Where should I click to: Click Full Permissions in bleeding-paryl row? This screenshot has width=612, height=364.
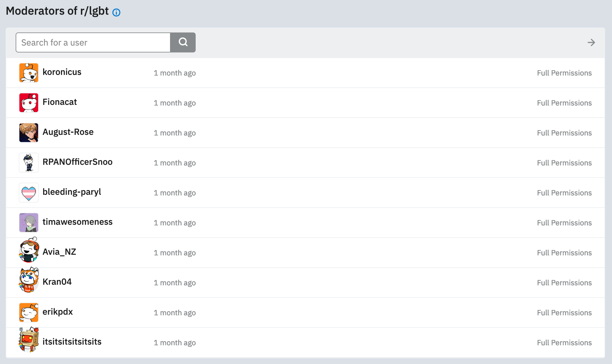(564, 193)
